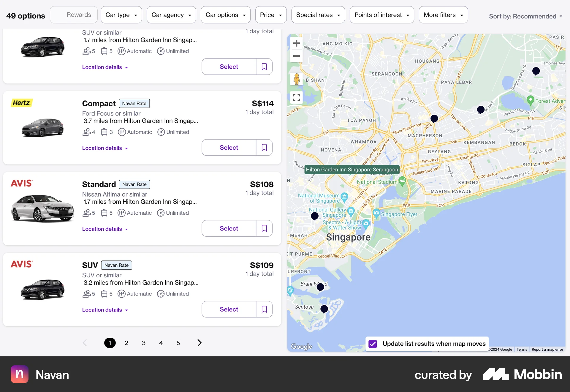Select the Hertz Compact Ford Focus
The width and height of the screenshot is (570, 392).
[229, 148]
